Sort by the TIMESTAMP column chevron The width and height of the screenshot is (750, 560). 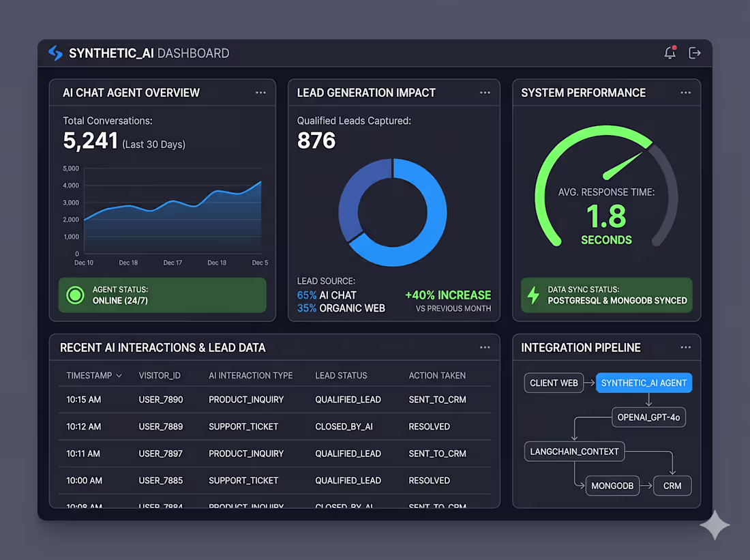(x=119, y=376)
